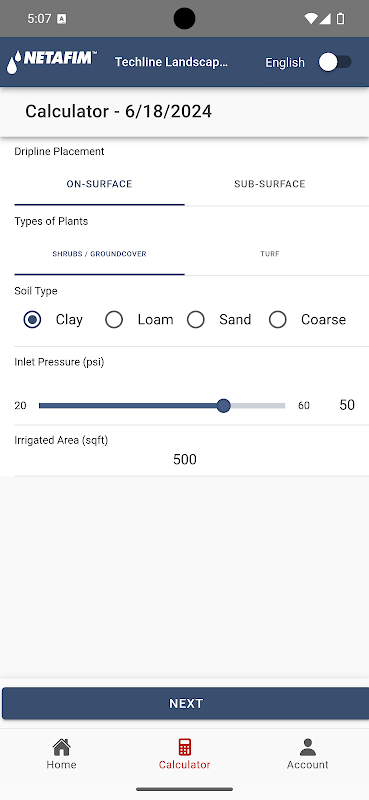The image size is (369, 800).
Task: Switch to the Turf tab
Action: 269,254
